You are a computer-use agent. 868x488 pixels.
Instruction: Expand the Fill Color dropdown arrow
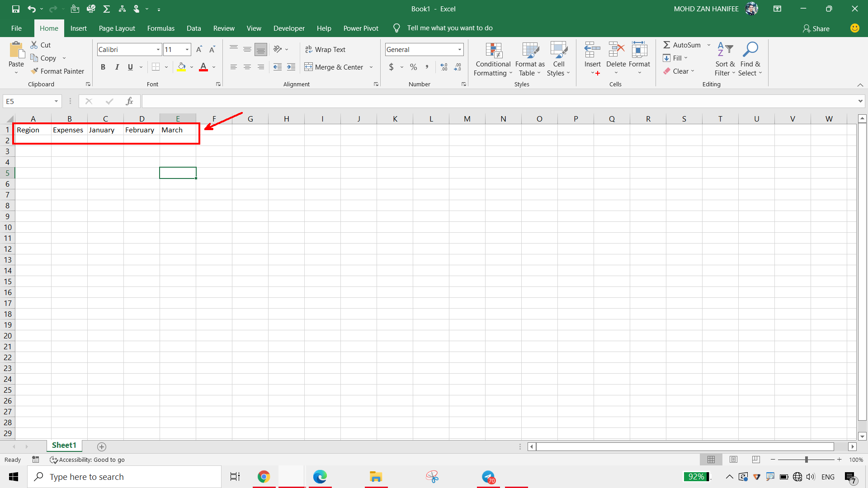click(x=191, y=67)
